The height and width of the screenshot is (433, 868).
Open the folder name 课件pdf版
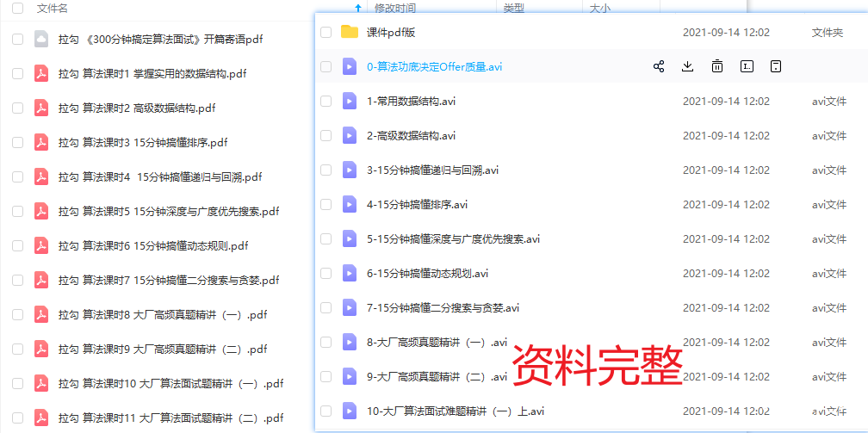click(x=391, y=32)
